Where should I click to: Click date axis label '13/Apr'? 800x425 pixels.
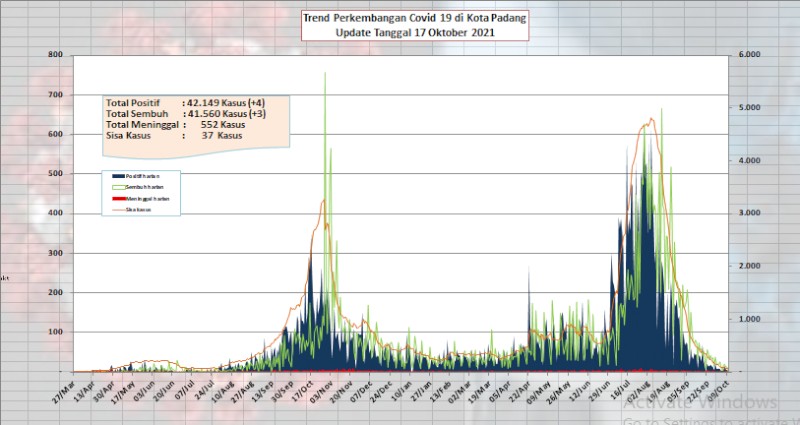coord(83,392)
